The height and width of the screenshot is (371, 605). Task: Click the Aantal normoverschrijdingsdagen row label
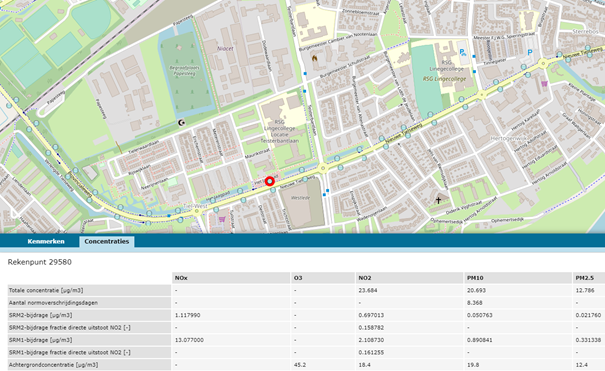53,303
